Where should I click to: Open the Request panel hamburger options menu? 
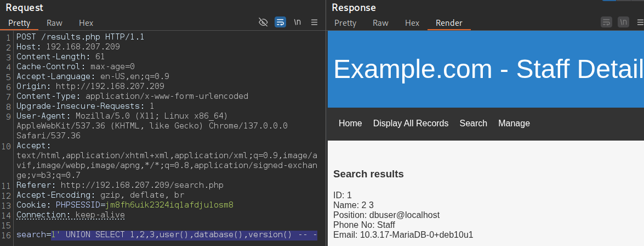pos(314,22)
